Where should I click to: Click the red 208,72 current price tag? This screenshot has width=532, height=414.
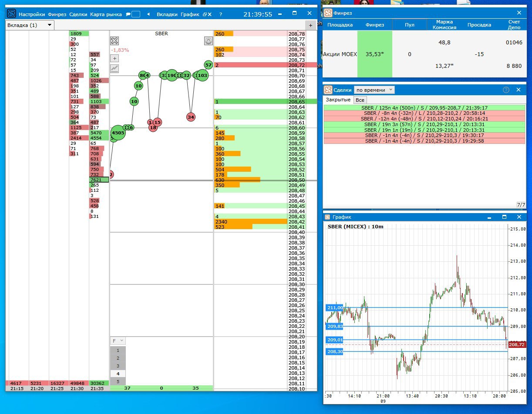point(516,345)
